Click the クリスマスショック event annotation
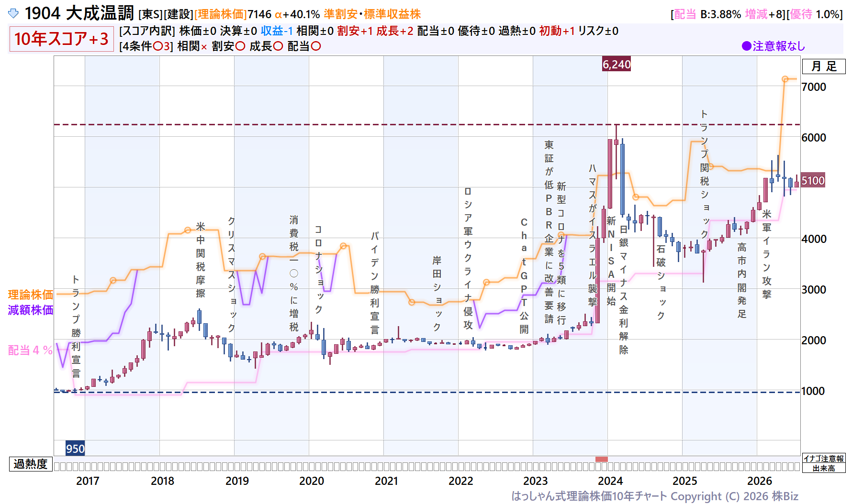 [232, 274]
